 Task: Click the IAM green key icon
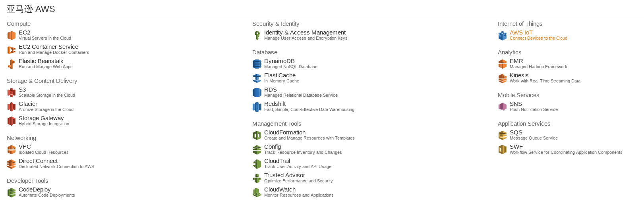pos(257,36)
